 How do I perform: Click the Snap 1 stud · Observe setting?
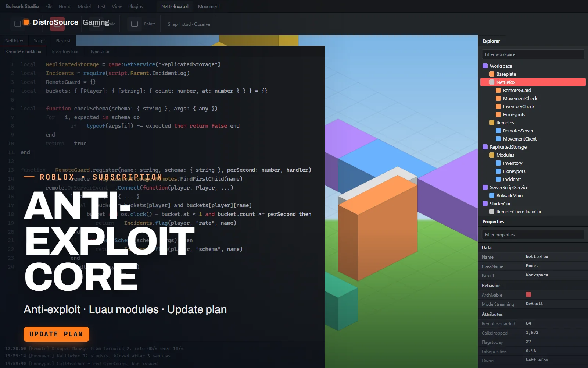tap(189, 24)
